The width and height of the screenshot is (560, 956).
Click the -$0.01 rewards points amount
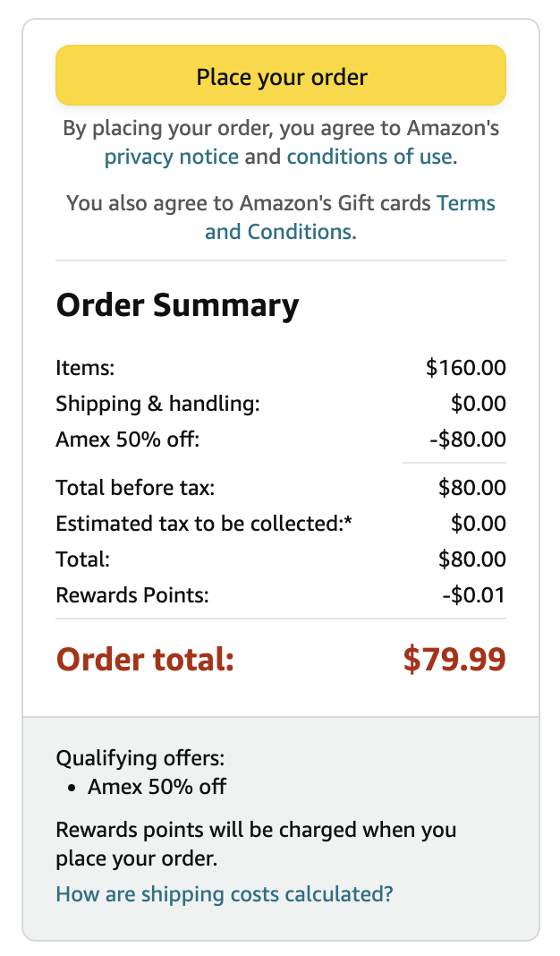(473, 595)
